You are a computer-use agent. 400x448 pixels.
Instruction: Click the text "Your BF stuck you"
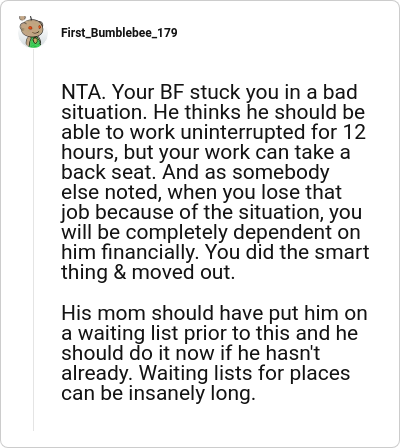click(192, 92)
